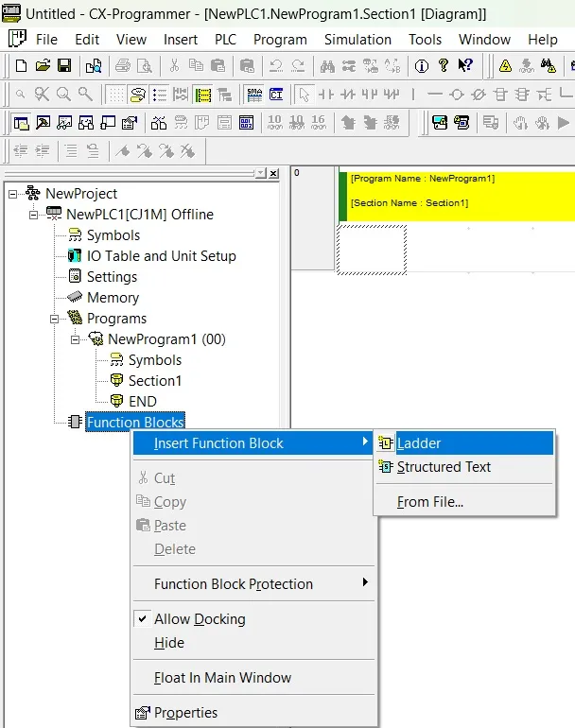Image resolution: width=575 pixels, height=728 pixels.
Task: Click the yellow Program Name header rung
Action: [x=457, y=197]
